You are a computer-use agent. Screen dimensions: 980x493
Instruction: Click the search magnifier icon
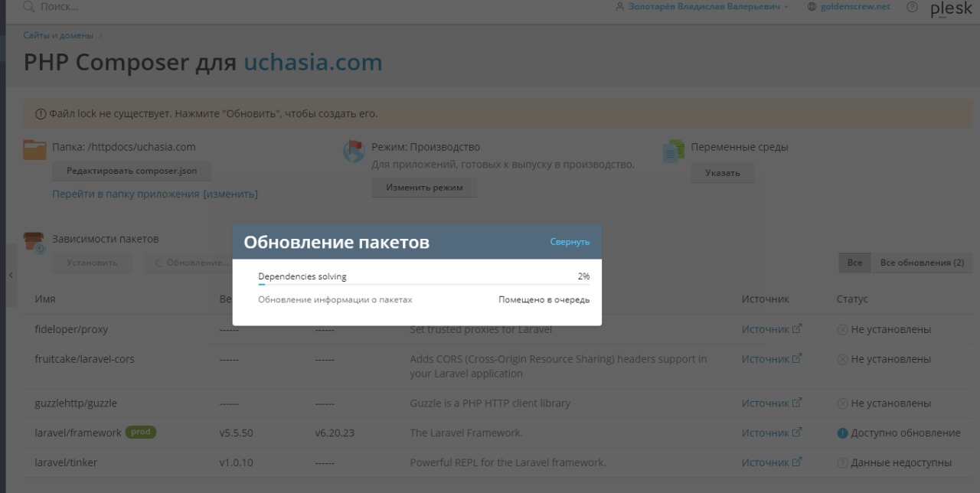pos(28,7)
